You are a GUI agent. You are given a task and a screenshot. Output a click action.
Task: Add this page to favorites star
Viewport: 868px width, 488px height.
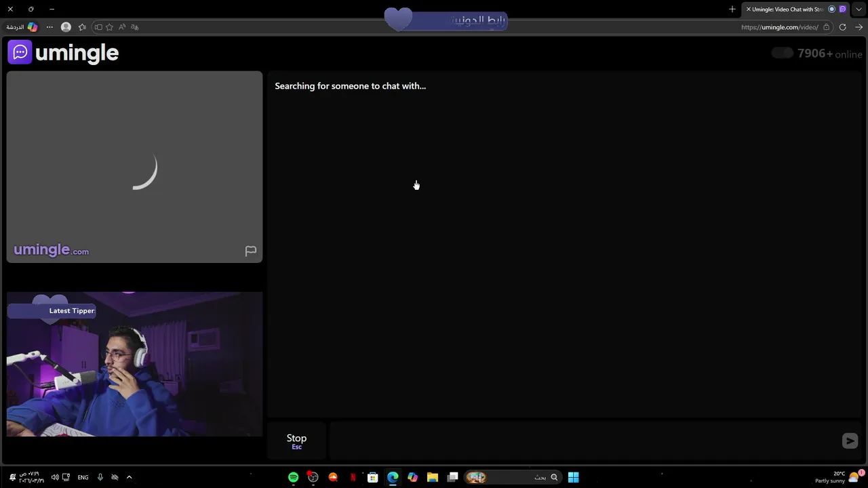tap(109, 27)
